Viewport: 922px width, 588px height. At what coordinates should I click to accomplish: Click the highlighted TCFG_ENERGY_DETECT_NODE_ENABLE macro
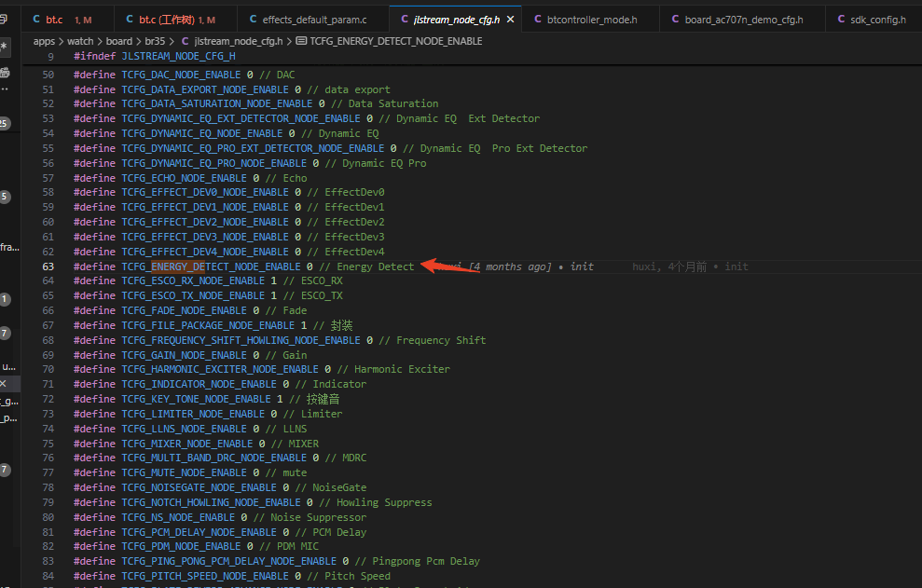211,267
